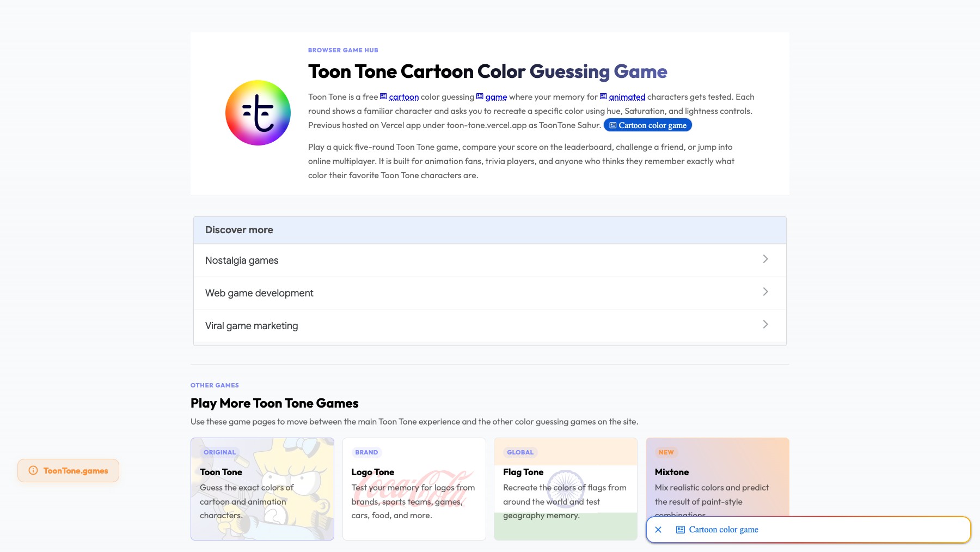The image size is (980, 552).
Task: Click the NEW tag on Mixtone card
Action: [x=666, y=452]
